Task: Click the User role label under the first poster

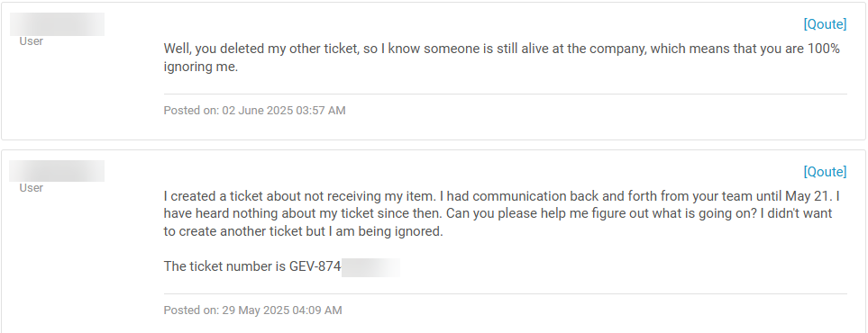Action: 31,40
